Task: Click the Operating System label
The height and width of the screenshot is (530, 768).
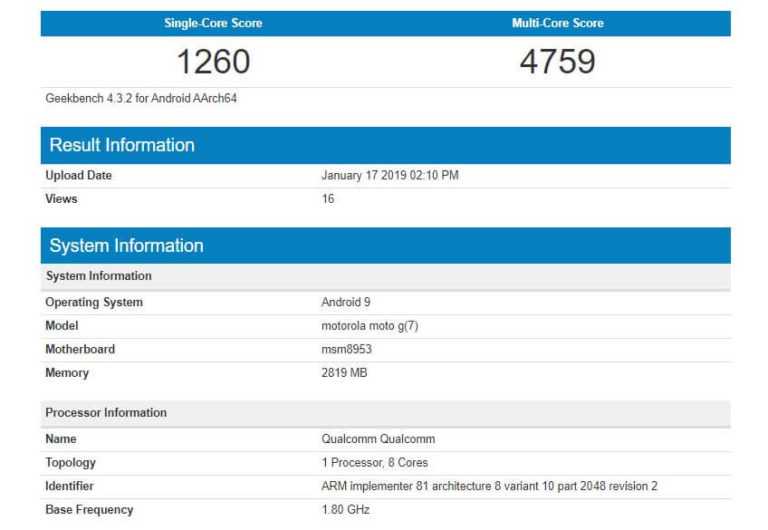Action: 94,302
